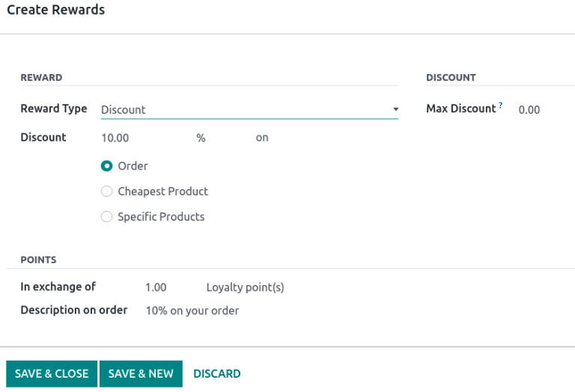Select the Order radio button
Image resolution: width=575 pixels, height=392 pixels.
[x=107, y=166]
